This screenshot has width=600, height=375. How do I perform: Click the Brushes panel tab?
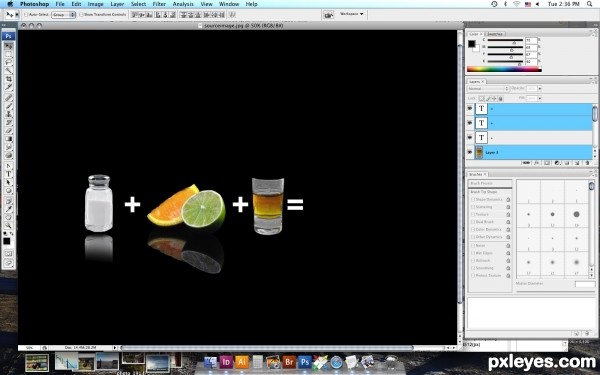coord(477,174)
